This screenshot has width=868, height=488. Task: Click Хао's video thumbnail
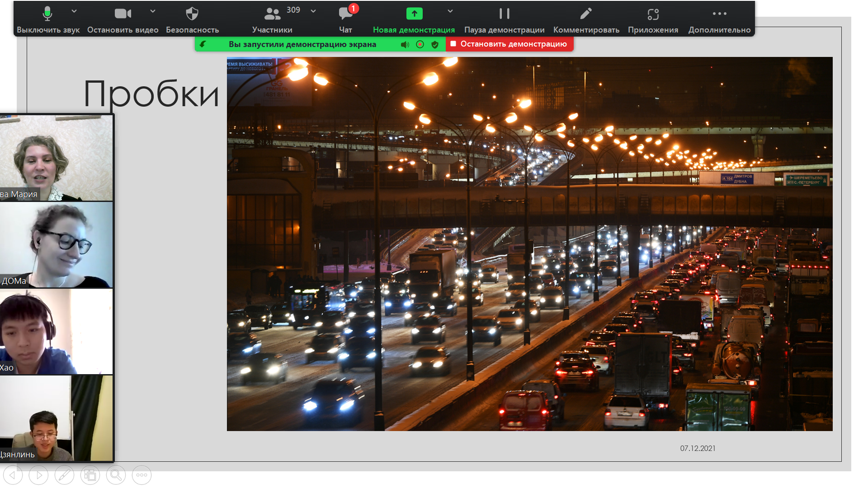coord(56,331)
